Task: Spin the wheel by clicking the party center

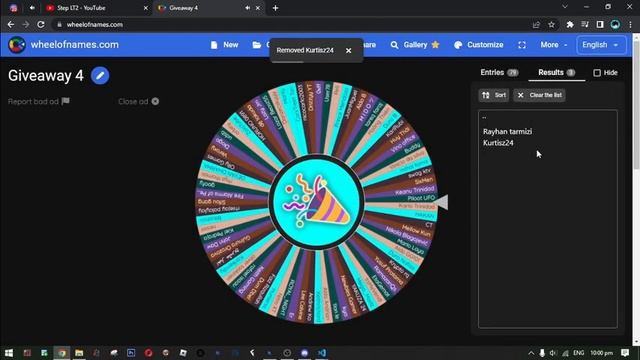Action: click(x=316, y=202)
